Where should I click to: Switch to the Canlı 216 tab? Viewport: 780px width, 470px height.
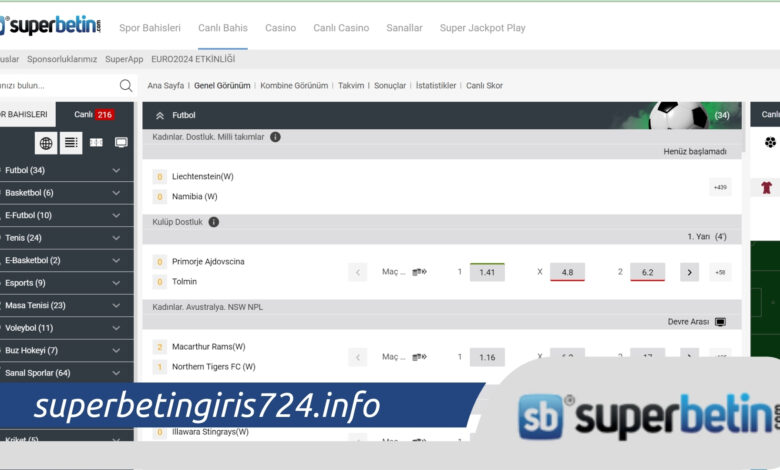[94, 115]
